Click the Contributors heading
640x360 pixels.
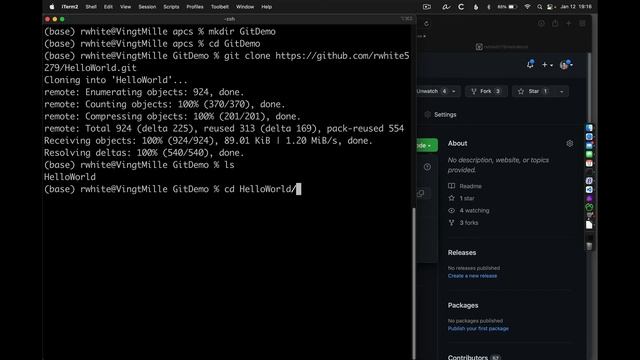pyautogui.click(x=468, y=357)
